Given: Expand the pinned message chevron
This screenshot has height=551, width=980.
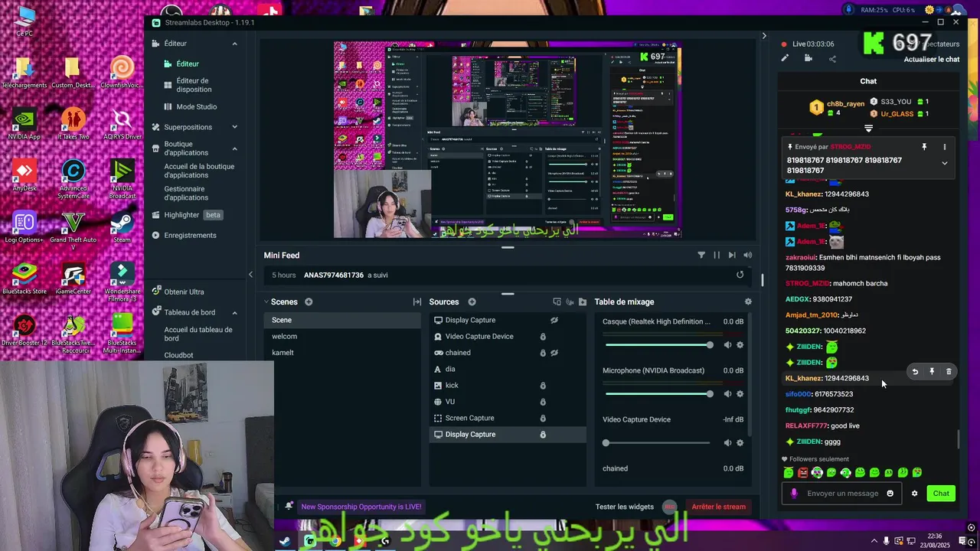Looking at the screenshot, I should tap(944, 163).
